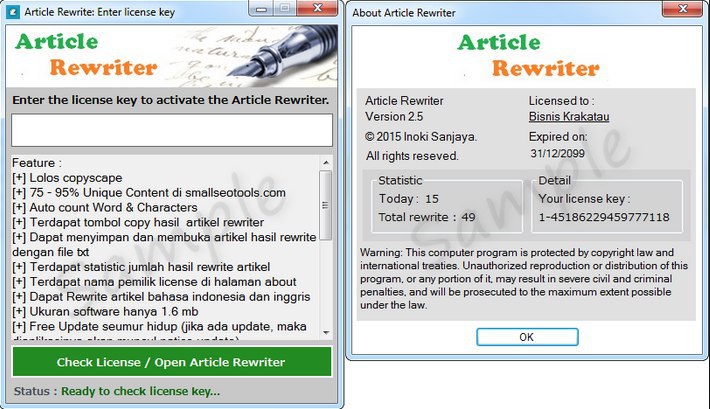Click the 'Today : 15' statistic
The height and width of the screenshot is (409, 710).
[409, 199]
